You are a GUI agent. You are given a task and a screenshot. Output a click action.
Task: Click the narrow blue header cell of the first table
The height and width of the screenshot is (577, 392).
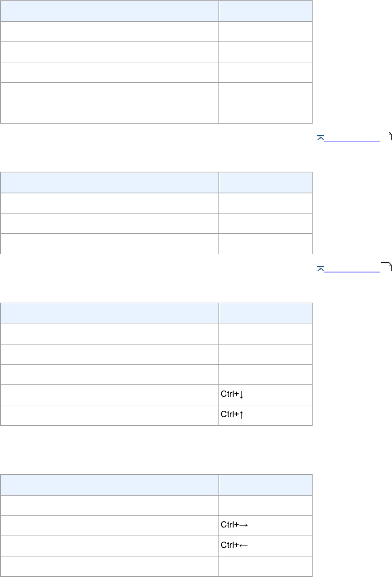(x=265, y=11)
